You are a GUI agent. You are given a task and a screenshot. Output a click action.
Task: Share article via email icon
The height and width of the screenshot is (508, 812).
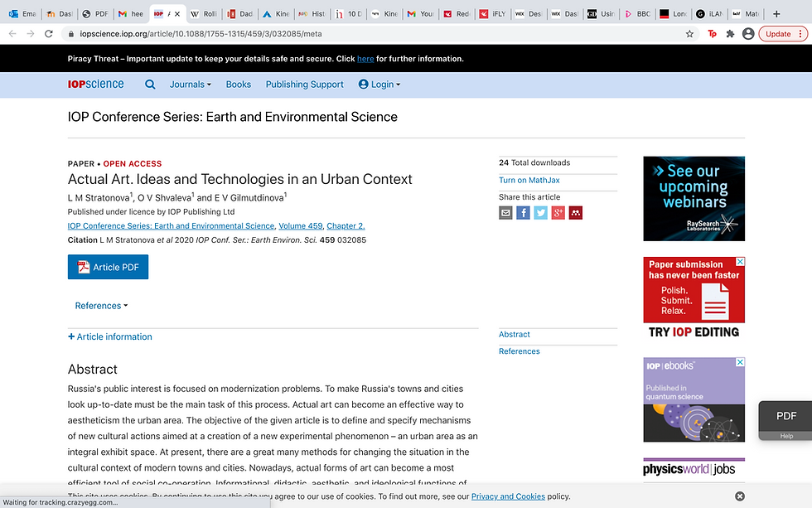click(505, 213)
